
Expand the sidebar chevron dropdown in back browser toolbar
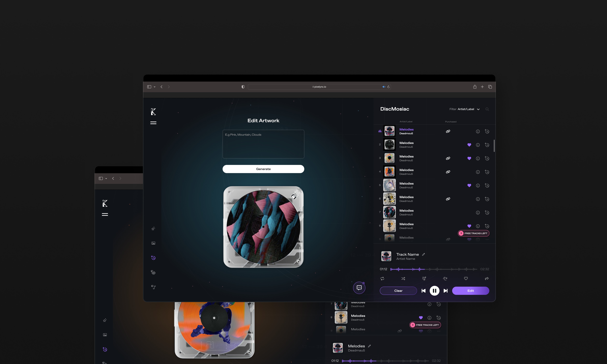coord(106,179)
